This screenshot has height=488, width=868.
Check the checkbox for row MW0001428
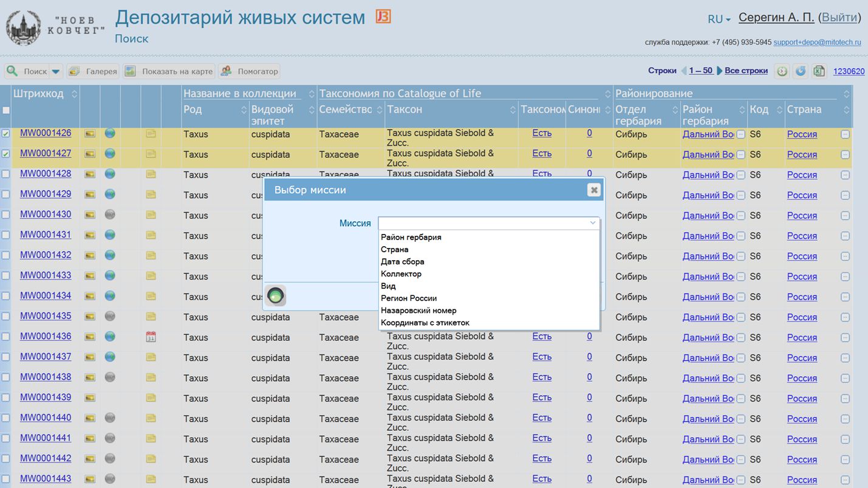pos(6,174)
